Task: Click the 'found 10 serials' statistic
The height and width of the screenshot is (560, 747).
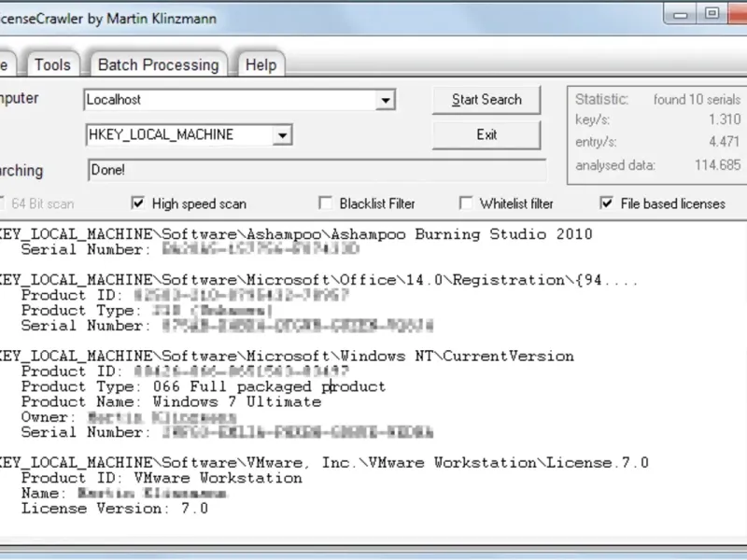Action: coord(697,100)
